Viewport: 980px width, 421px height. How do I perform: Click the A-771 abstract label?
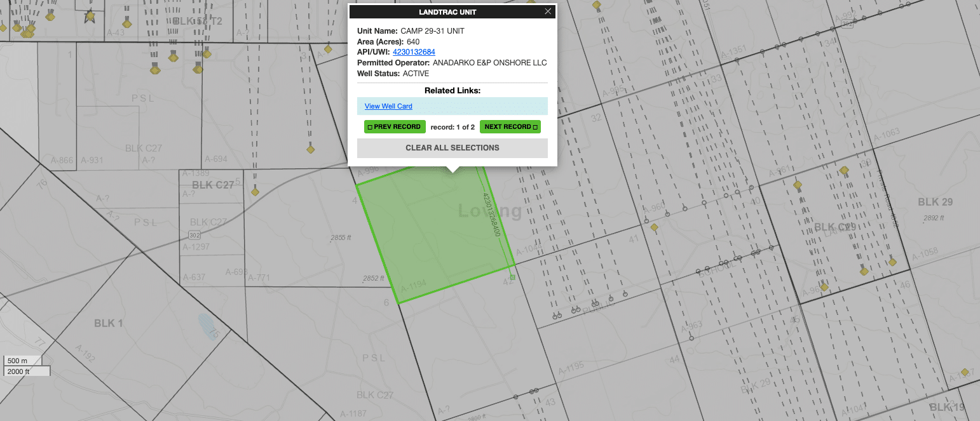click(x=259, y=277)
